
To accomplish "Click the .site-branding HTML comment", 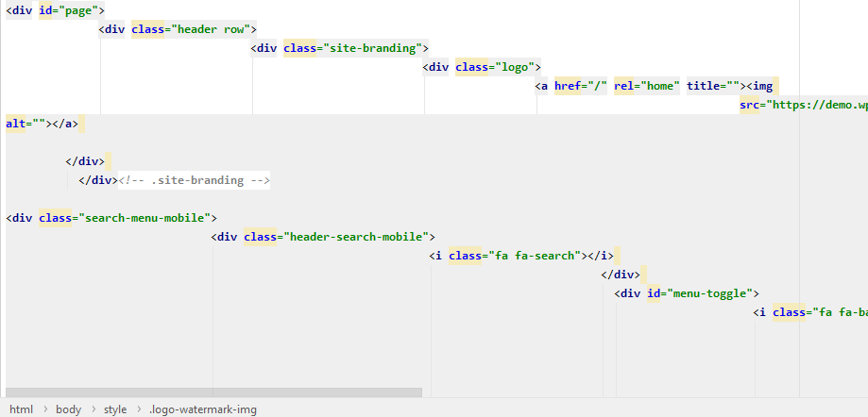I will click(194, 180).
